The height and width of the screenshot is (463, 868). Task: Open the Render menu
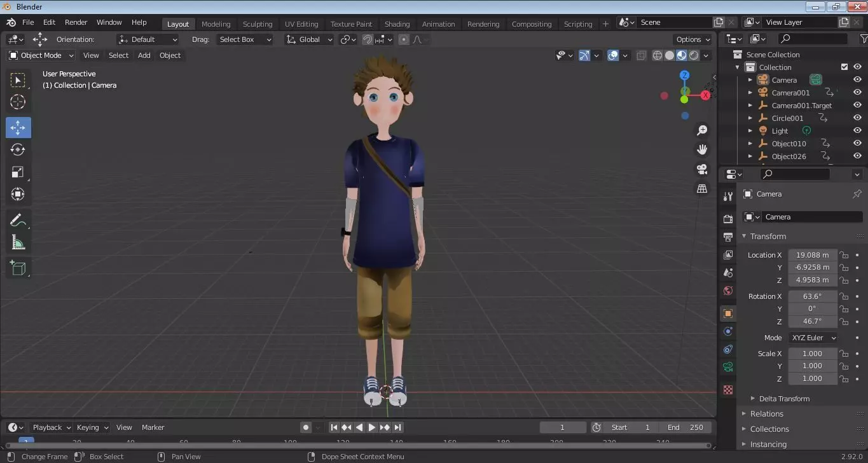(76, 22)
